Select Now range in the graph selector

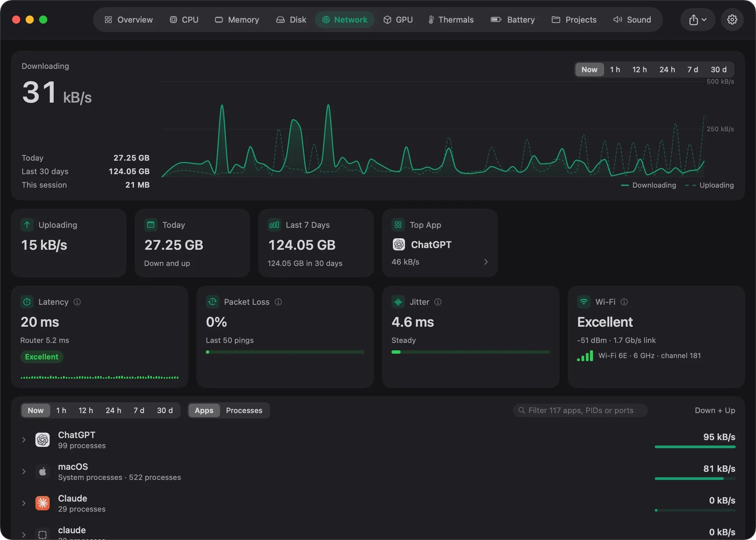pos(589,70)
